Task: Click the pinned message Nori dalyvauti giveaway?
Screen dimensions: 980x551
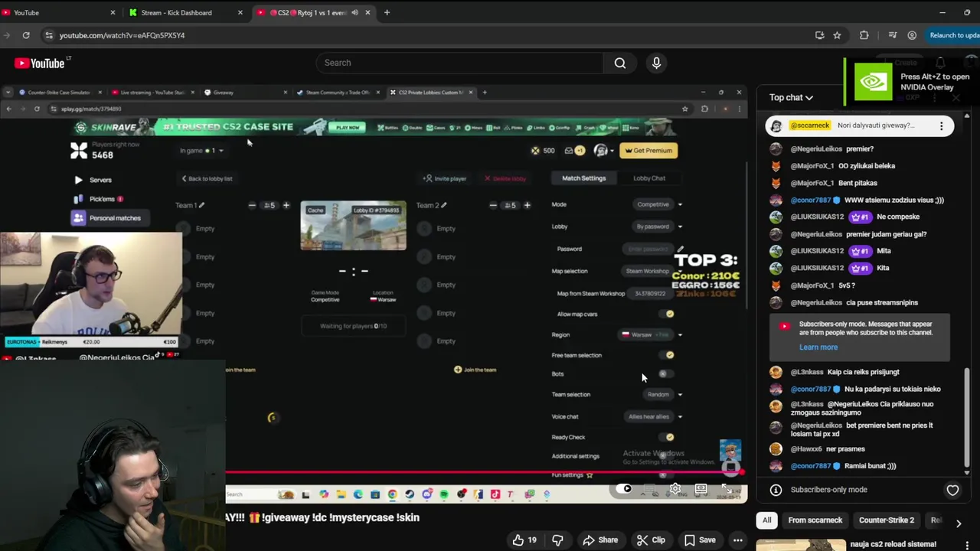Action: pyautogui.click(x=875, y=126)
